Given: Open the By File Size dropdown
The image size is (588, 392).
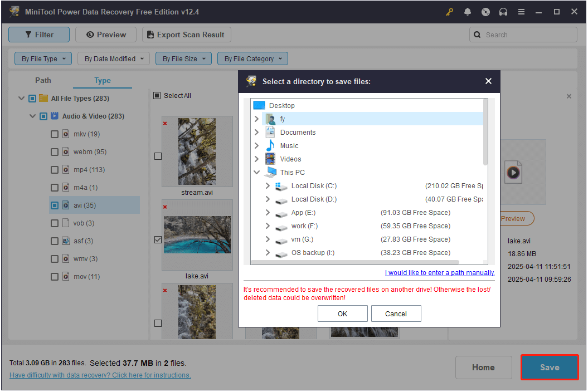Looking at the screenshot, I should 184,58.
